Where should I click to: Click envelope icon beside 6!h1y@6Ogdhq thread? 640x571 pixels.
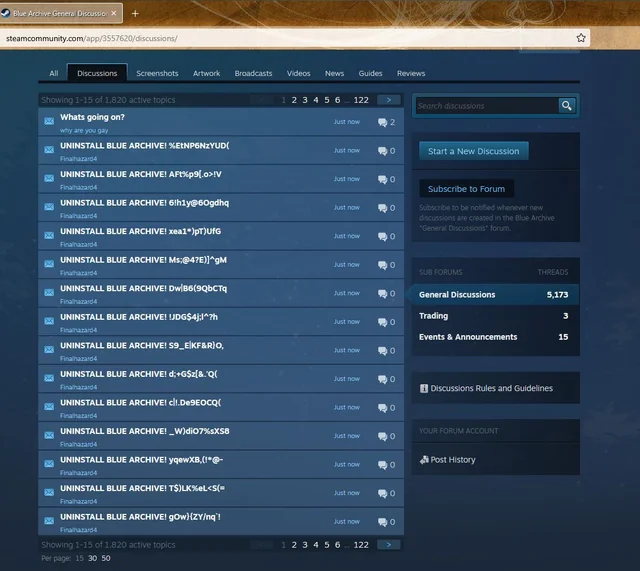point(49,207)
